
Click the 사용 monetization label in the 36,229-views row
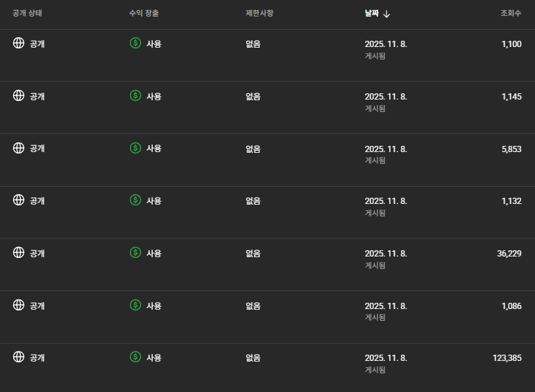point(153,253)
